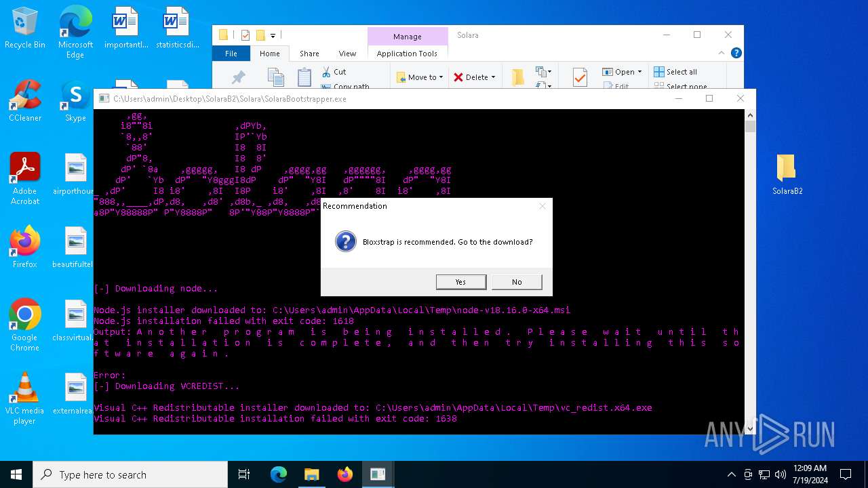This screenshot has height=488, width=868.
Task: Show hidden system tray icons
Action: tap(731, 474)
